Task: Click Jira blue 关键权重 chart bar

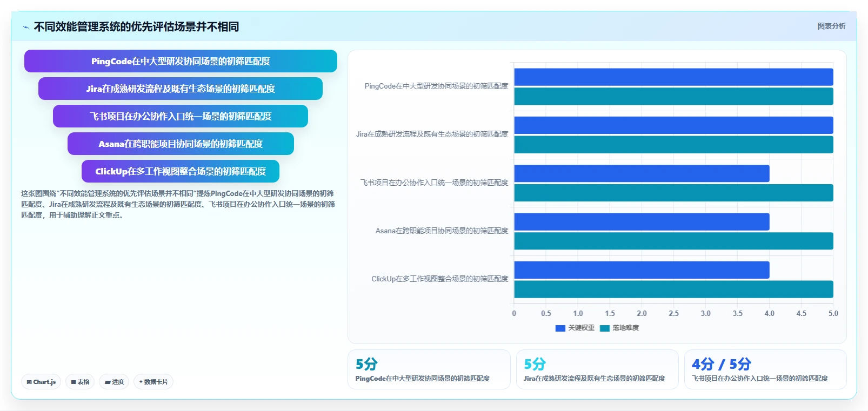Action: click(673, 125)
